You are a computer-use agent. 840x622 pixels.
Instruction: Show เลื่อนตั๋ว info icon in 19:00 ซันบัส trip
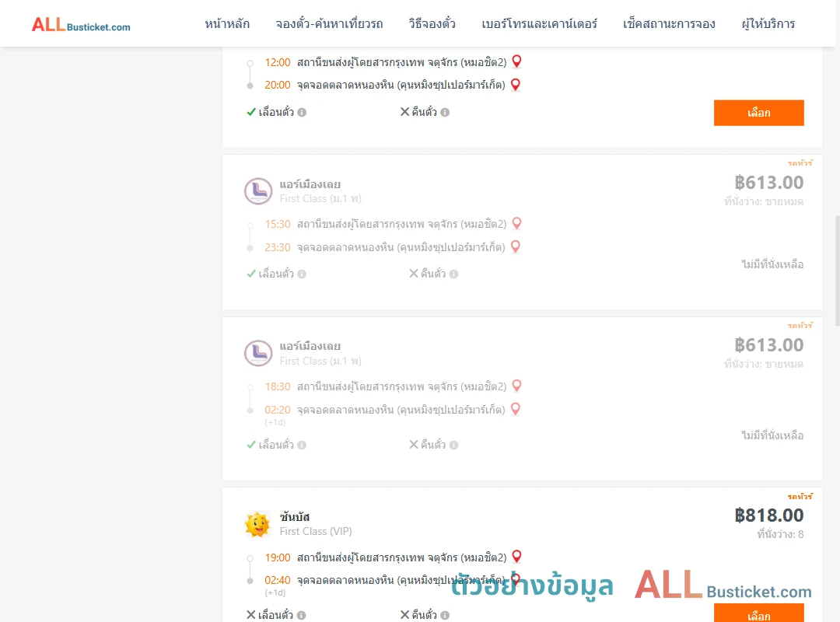[302, 616]
